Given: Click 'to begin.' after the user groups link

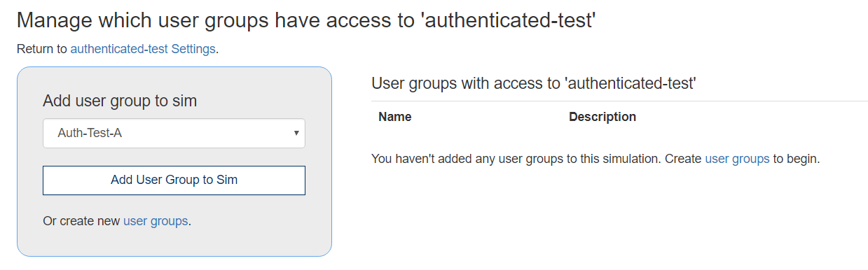Looking at the screenshot, I should pos(797,159).
